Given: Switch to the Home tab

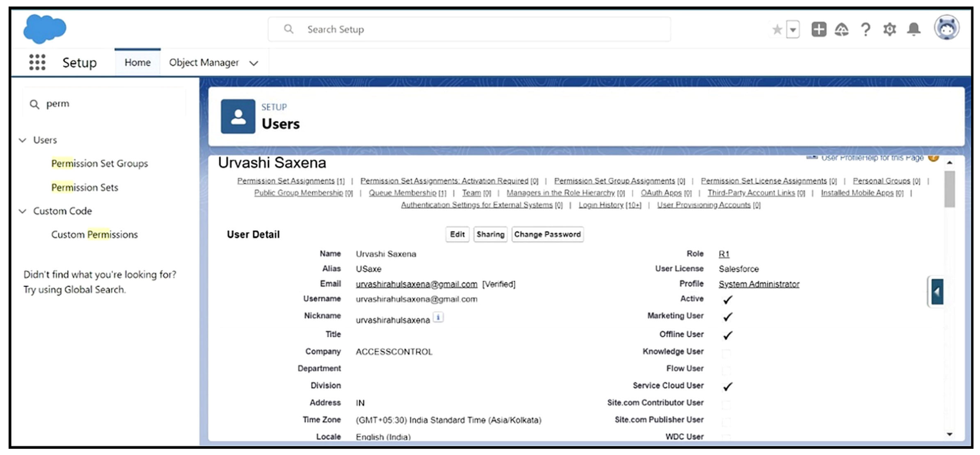Looking at the screenshot, I should (137, 63).
